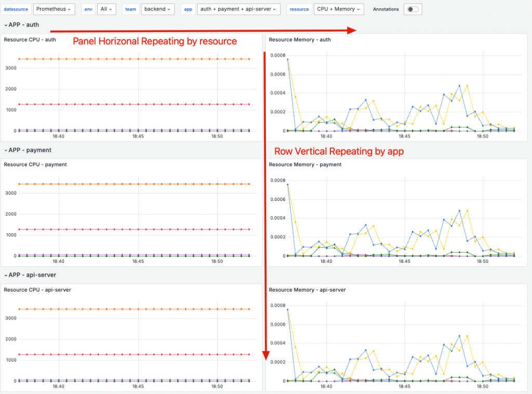Screen dimensions: 532x394
Task: Click the Annotations label text
Action: click(x=386, y=9)
